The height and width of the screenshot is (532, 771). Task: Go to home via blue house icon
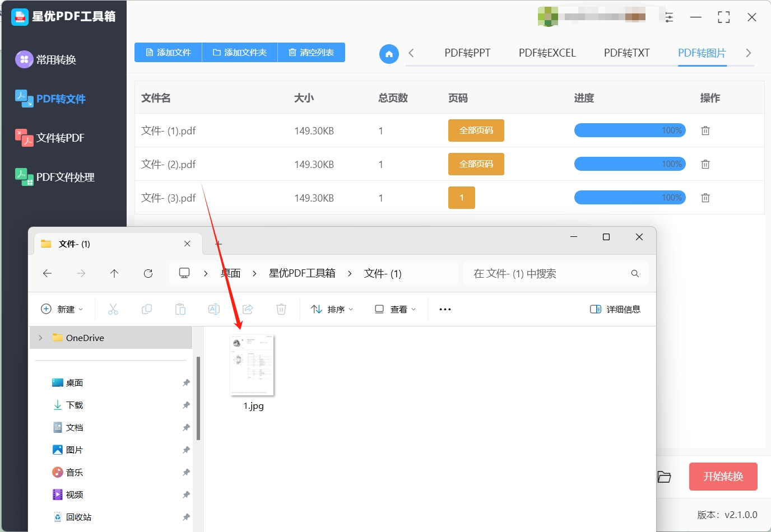(x=389, y=54)
